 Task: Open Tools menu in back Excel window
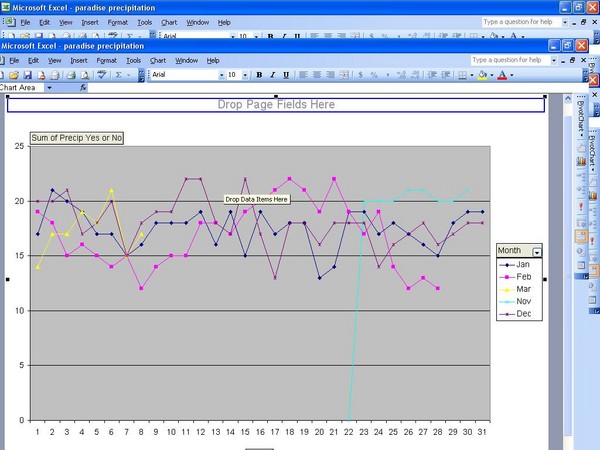point(145,23)
